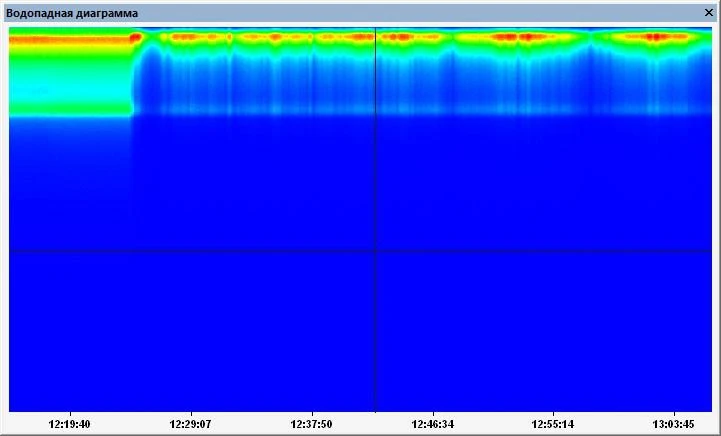721x436 pixels.
Task: Click the red blob ending the wide orange stripe
Action: pos(136,38)
